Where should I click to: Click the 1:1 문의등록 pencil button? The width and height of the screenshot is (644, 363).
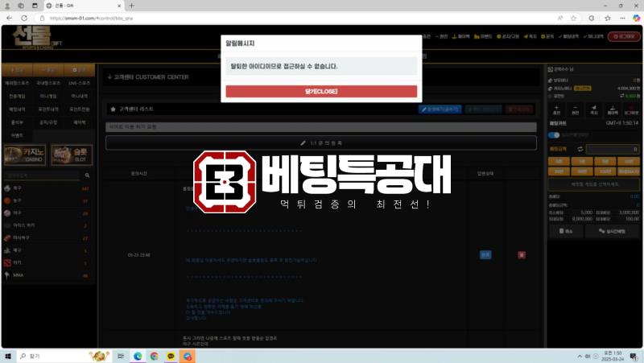pyautogui.click(x=320, y=143)
